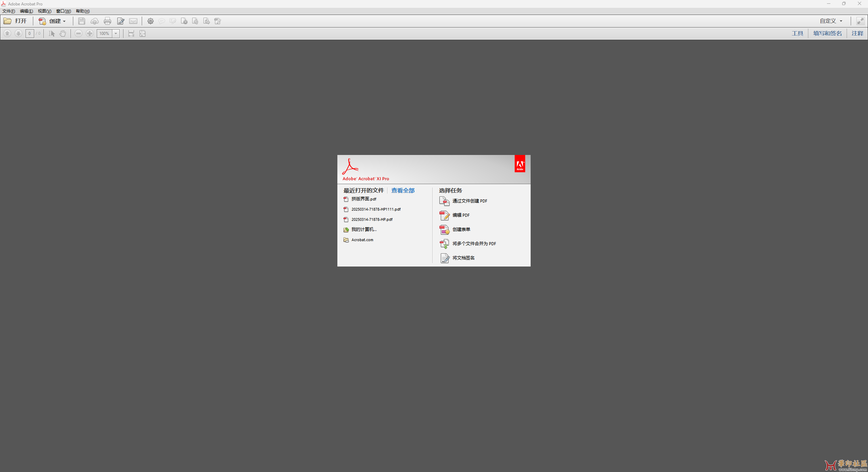Open the 视图(V) menu
The image size is (868, 472).
tap(44, 11)
